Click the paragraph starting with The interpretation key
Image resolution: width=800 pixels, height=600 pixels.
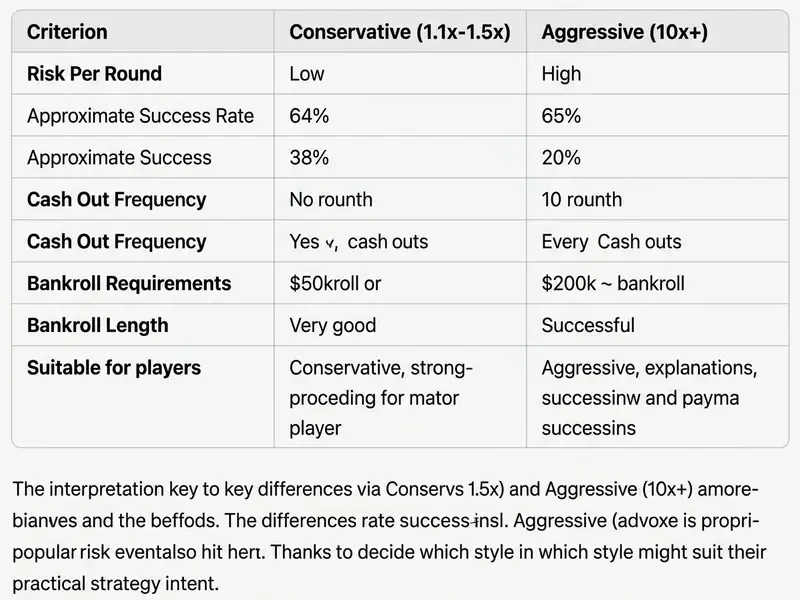coord(389,536)
